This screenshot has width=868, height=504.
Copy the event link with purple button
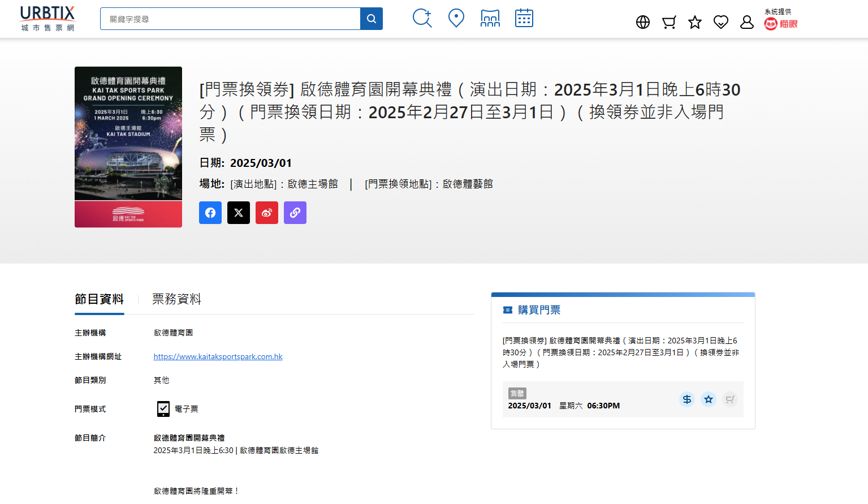coord(295,213)
